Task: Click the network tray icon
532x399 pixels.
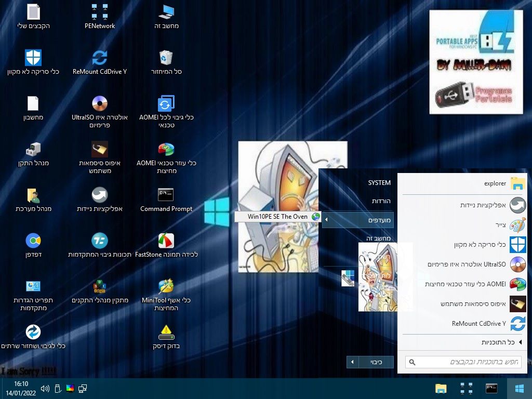Action: [83, 389]
